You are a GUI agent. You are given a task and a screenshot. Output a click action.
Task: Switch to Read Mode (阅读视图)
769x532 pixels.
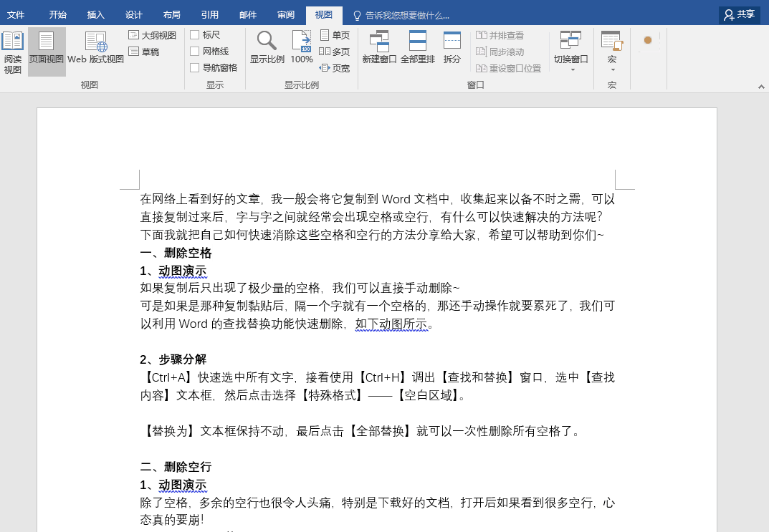[x=13, y=52]
